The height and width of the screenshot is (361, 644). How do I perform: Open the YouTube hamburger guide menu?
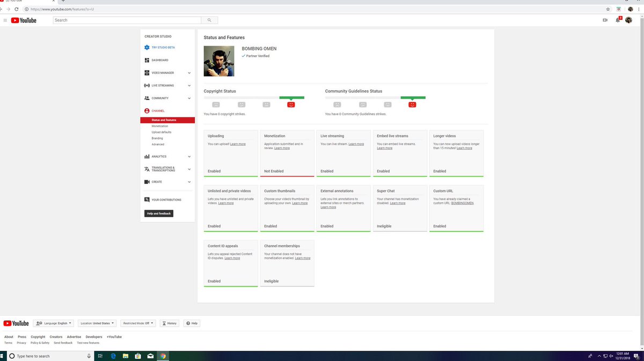(5, 20)
